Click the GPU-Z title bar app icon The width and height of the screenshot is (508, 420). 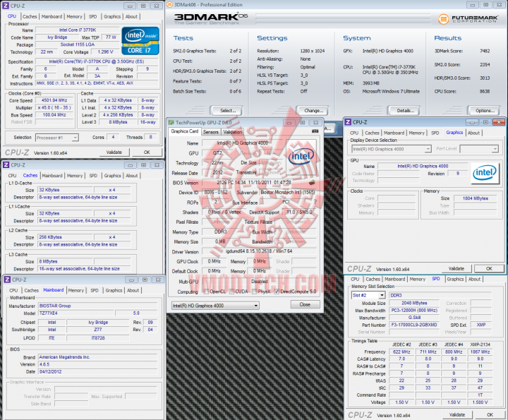pos(172,122)
